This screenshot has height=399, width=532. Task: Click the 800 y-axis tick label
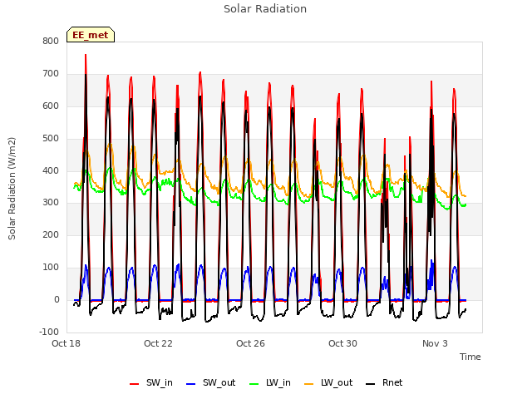(x=51, y=41)
